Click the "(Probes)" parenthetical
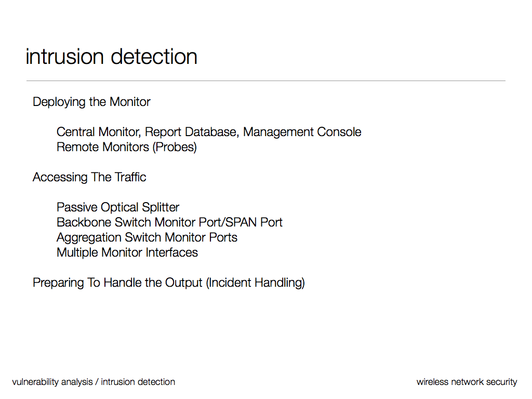Image resolution: width=532 pixels, height=399 pixels. tap(175, 147)
